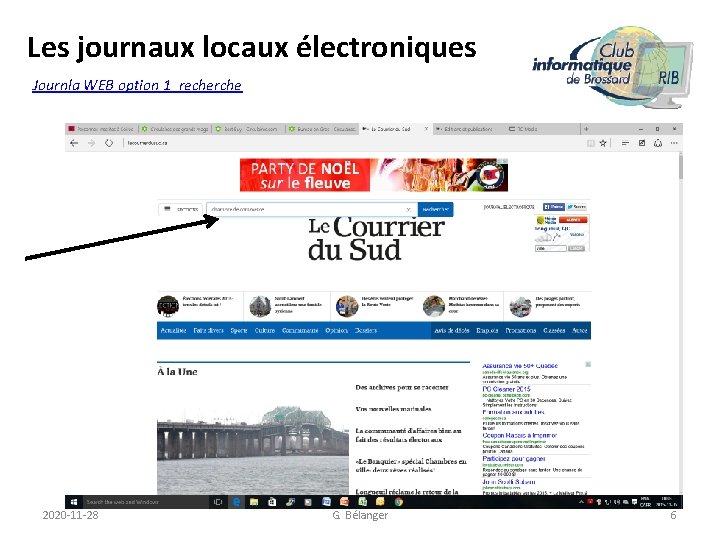Open the Classées section
Screen dimensions: 720x540
tap(554, 331)
